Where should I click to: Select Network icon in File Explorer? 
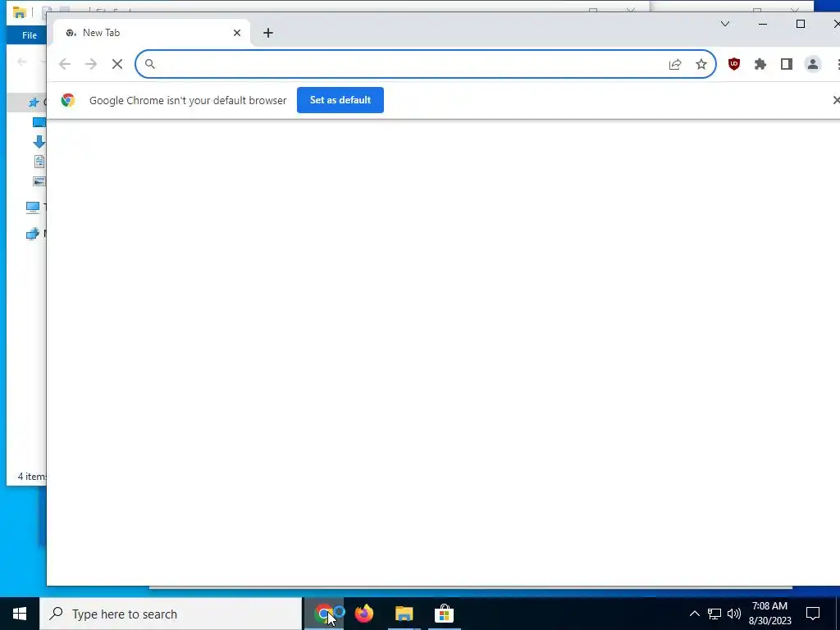(33, 234)
